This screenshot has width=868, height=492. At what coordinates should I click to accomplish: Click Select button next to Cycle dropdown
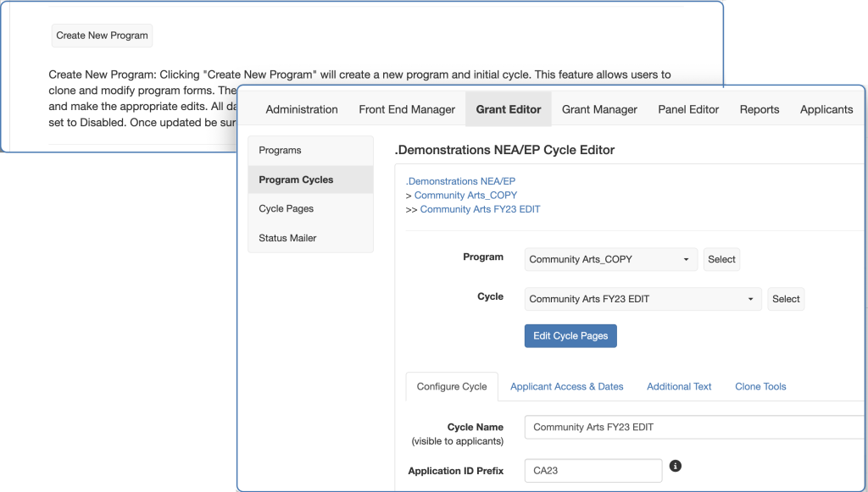tap(786, 299)
